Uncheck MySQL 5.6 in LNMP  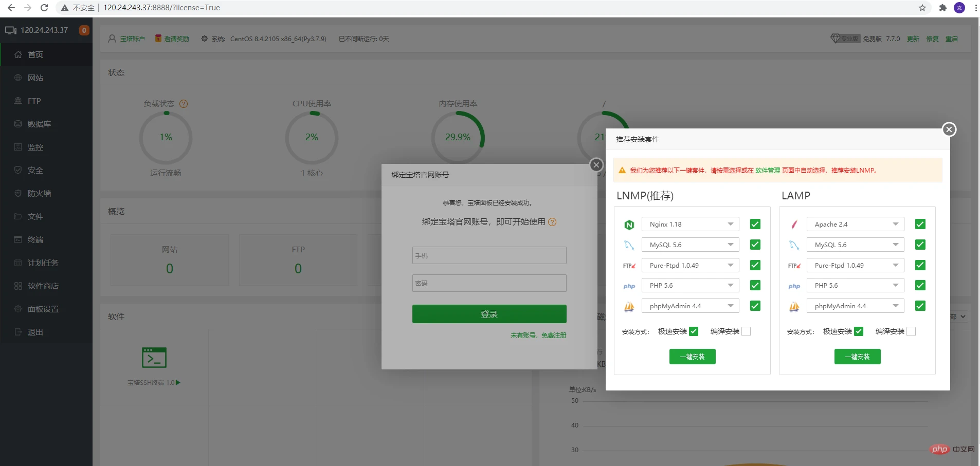[x=755, y=245]
